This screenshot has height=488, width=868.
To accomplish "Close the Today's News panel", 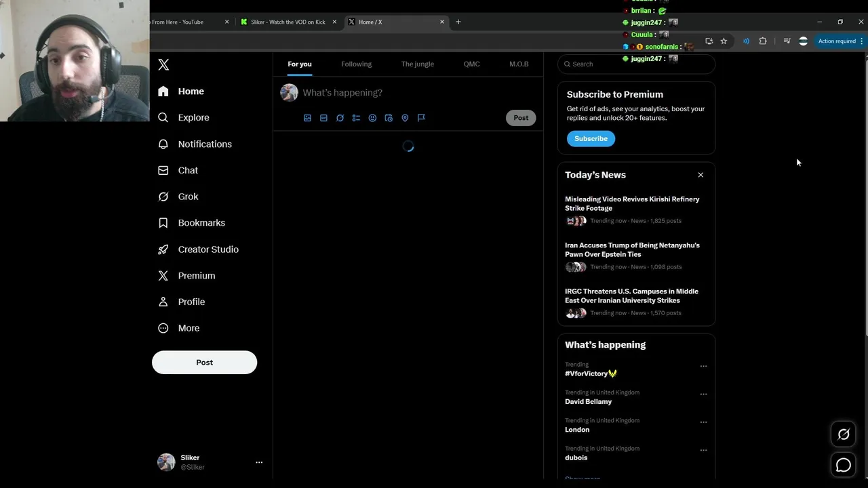I will pos(701,175).
